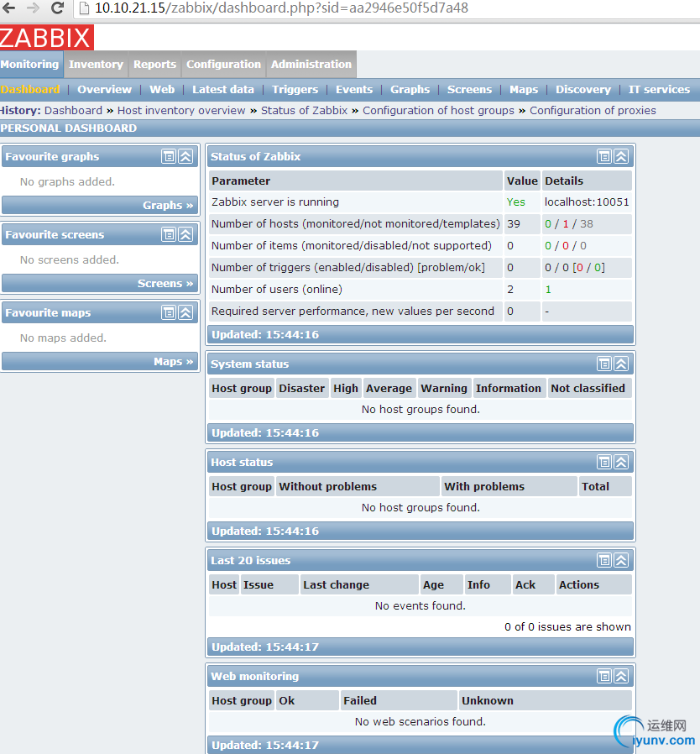
Task: Open the Host status widget menu icon
Action: coord(603,462)
